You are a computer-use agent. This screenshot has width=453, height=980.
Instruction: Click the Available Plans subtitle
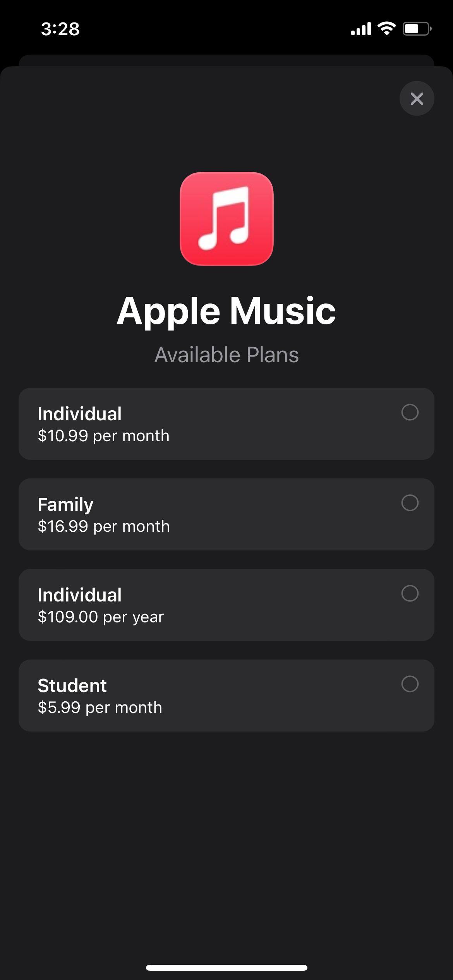[226, 355]
